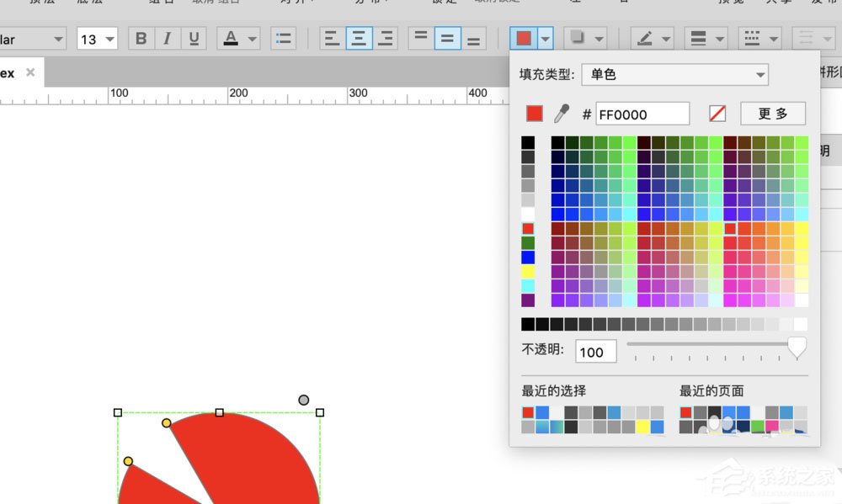Open the 填充类型 dropdown showing 单色
The image size is (842, 504).
pyautogui.click(x=674, y=75)
